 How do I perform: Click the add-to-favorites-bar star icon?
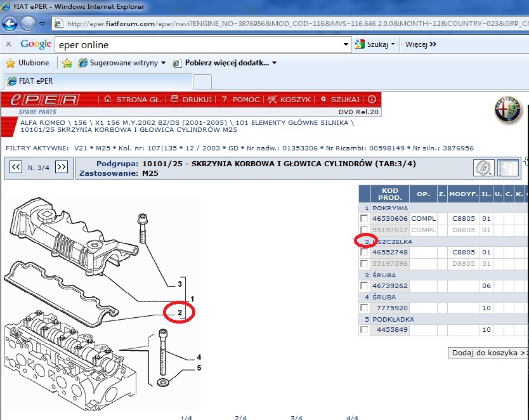click(67, 63)
